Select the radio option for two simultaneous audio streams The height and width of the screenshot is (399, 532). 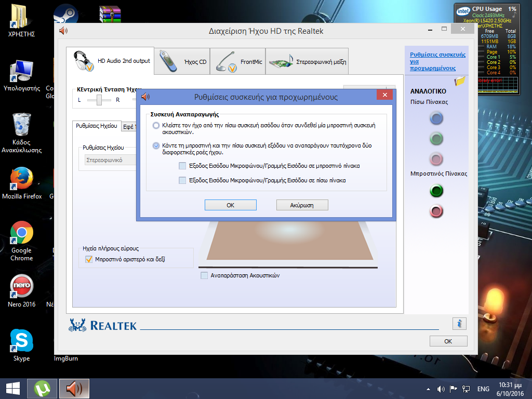(x=156, y=146)
